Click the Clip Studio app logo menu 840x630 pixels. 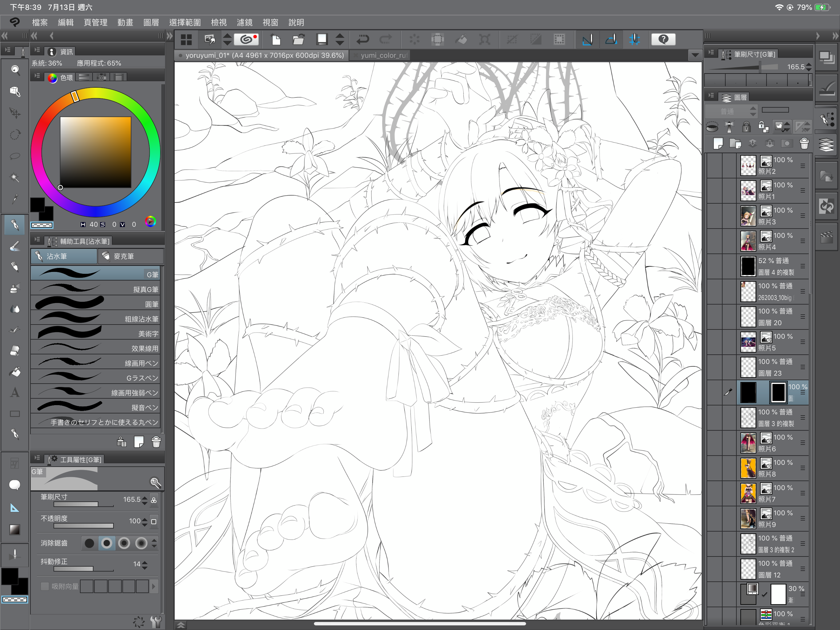(x=14, y=22)
